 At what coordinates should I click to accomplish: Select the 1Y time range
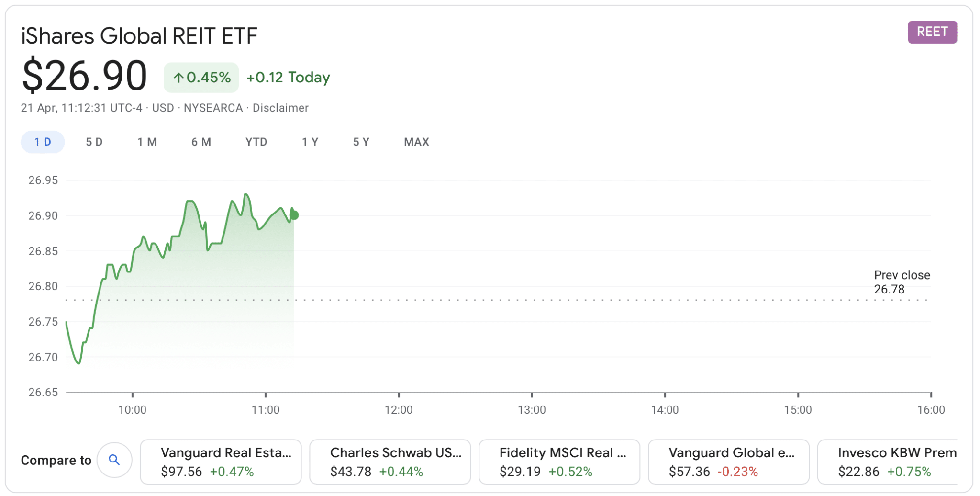tap(310, 142)
